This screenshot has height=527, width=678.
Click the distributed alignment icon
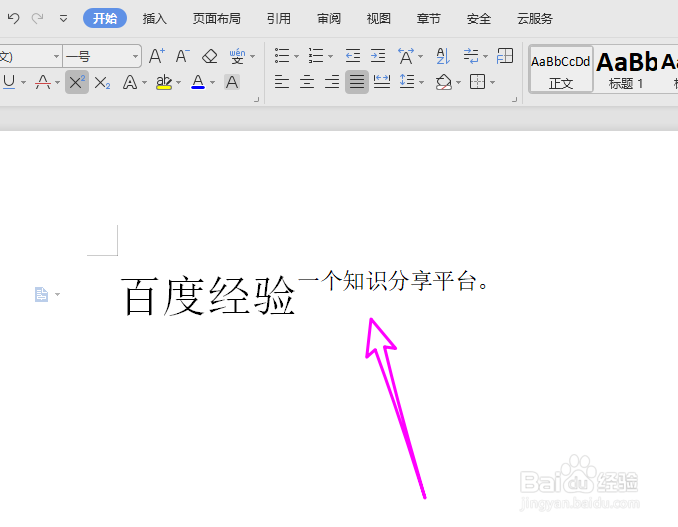point(382,82)
